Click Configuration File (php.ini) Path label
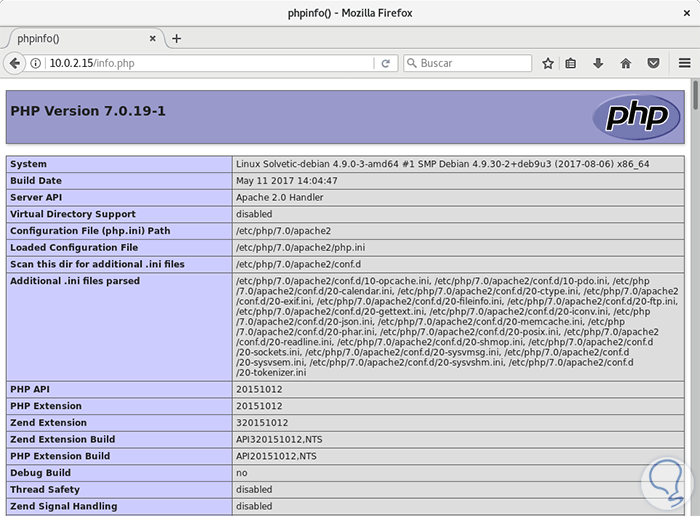This screenshot has width=700, height=516. [90, 231]
